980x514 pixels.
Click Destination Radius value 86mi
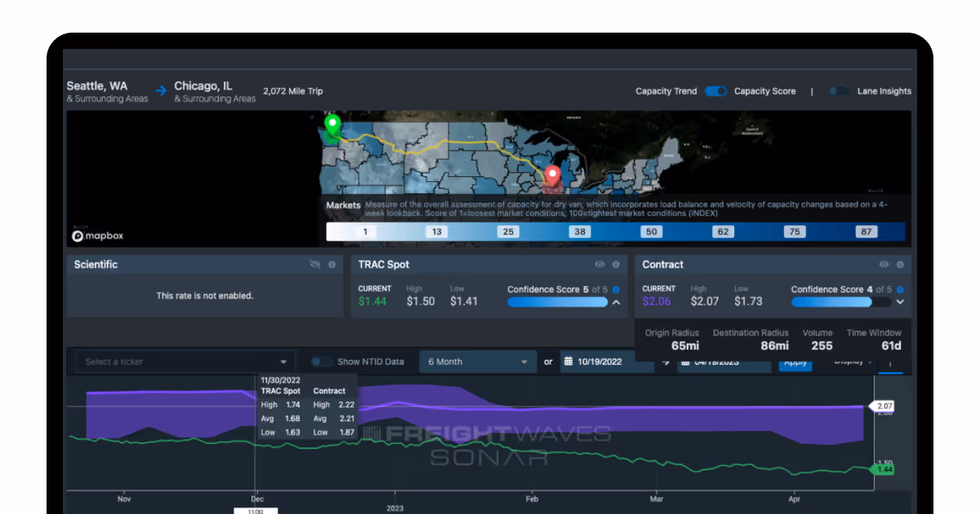coord(774,346)
